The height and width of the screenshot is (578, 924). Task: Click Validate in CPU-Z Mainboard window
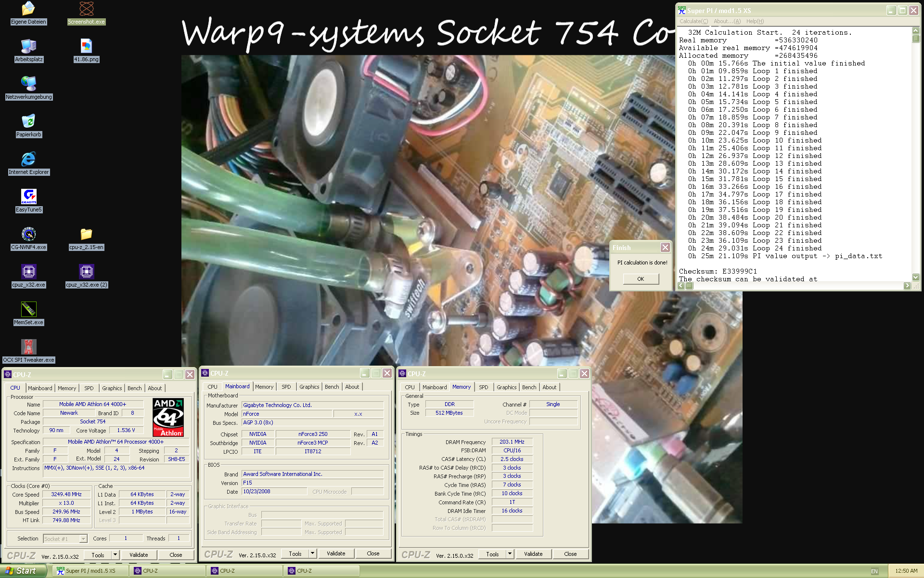click(x=336, y=553)
